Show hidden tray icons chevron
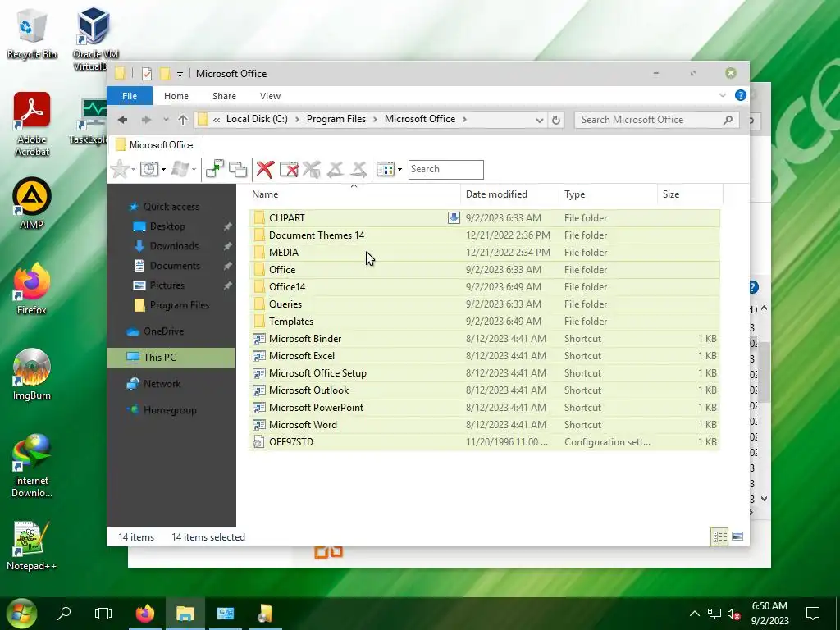The image size is (840, 630). [694, 614]
